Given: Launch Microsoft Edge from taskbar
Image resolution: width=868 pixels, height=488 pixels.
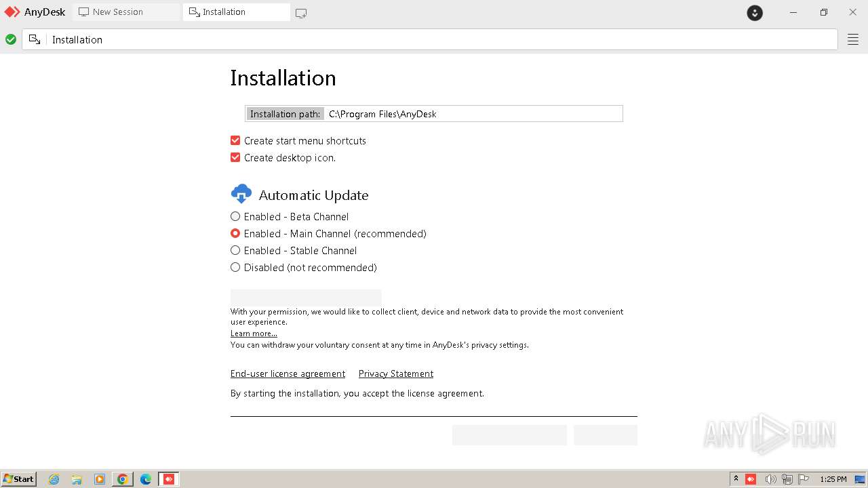Looking at the screenshot, I should pos(146,479).
